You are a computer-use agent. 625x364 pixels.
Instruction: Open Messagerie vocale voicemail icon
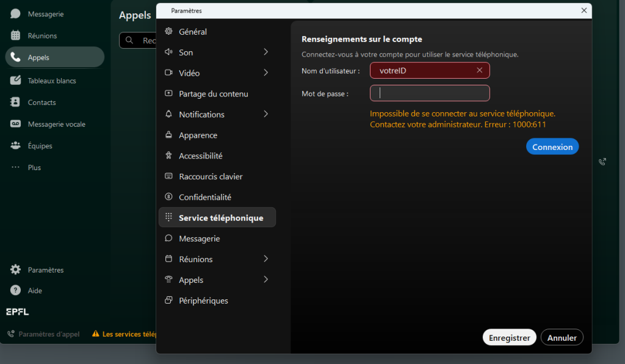point(15,124)
